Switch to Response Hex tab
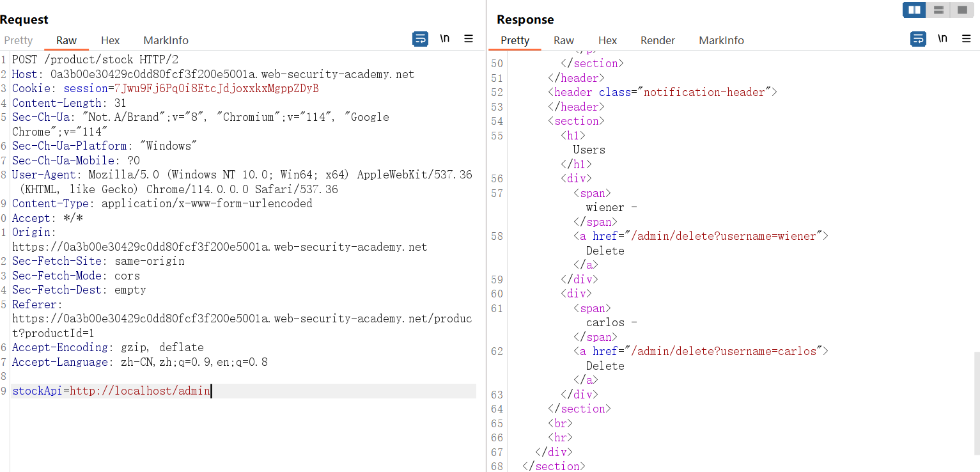The image size is (980, 472). tap(607, 40)
